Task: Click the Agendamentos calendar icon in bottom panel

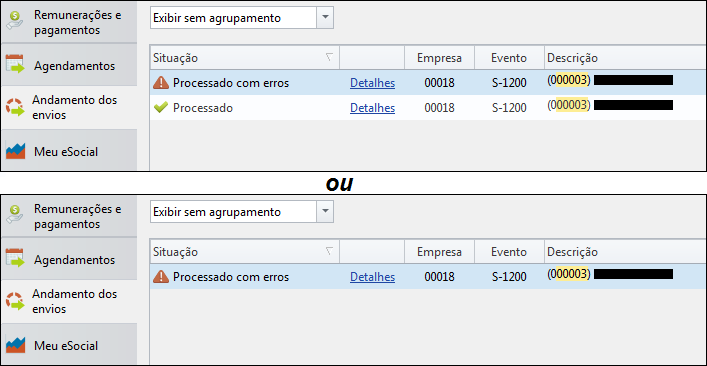Action: coord(16,258)
